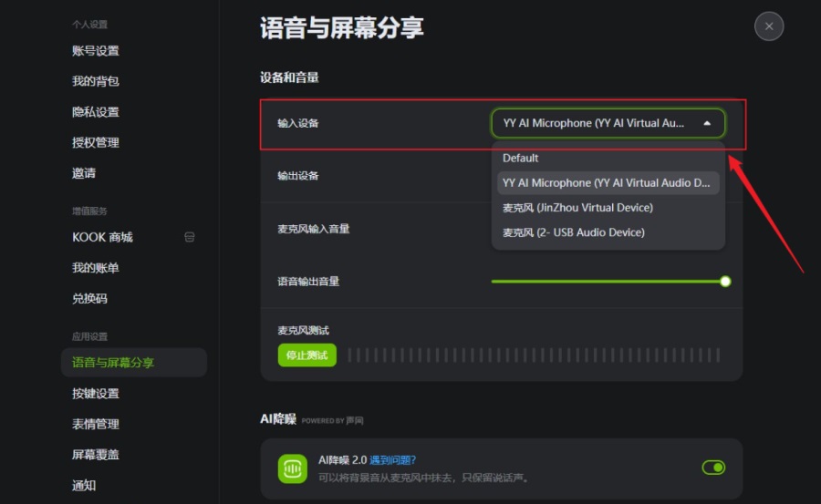Go to 我的背包 settings
Image resolution: width=821 pixels, height=504 pixels.
click(95, 81)
